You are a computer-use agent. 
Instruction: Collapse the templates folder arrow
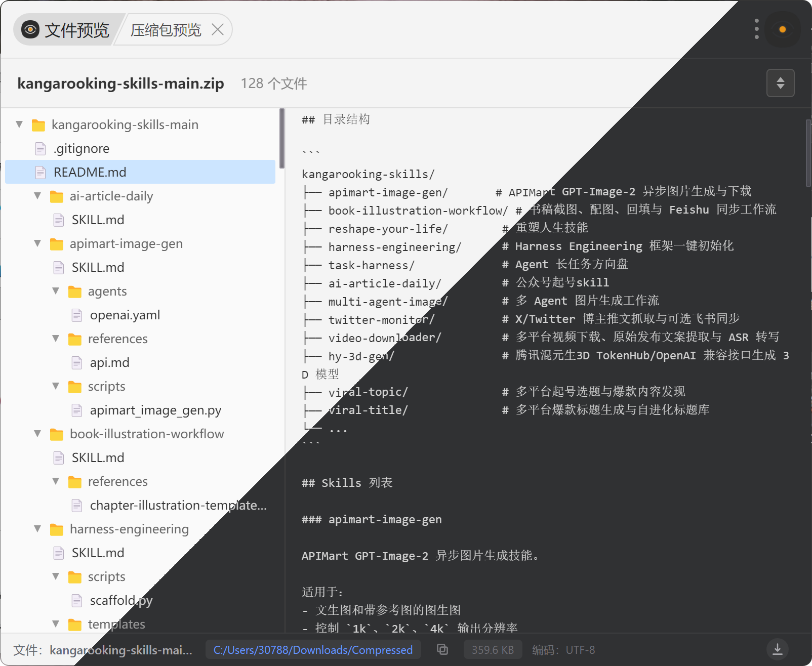point(56,623)
